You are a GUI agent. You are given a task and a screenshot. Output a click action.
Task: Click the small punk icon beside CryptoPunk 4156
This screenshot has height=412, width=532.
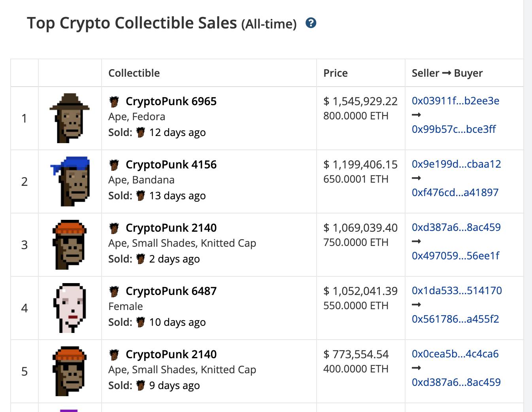point(114,165)
